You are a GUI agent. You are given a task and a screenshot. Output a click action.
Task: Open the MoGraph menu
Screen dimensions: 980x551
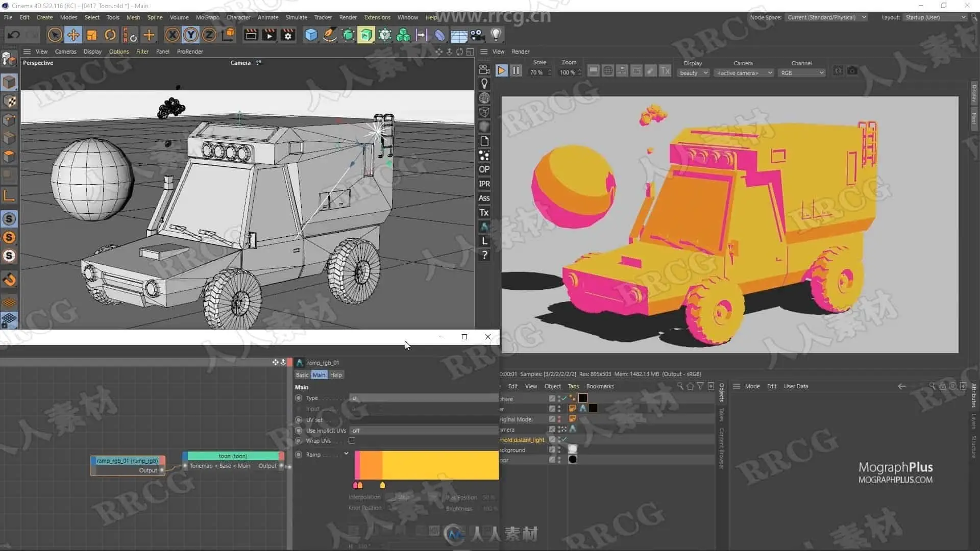[x=207, y=17]
